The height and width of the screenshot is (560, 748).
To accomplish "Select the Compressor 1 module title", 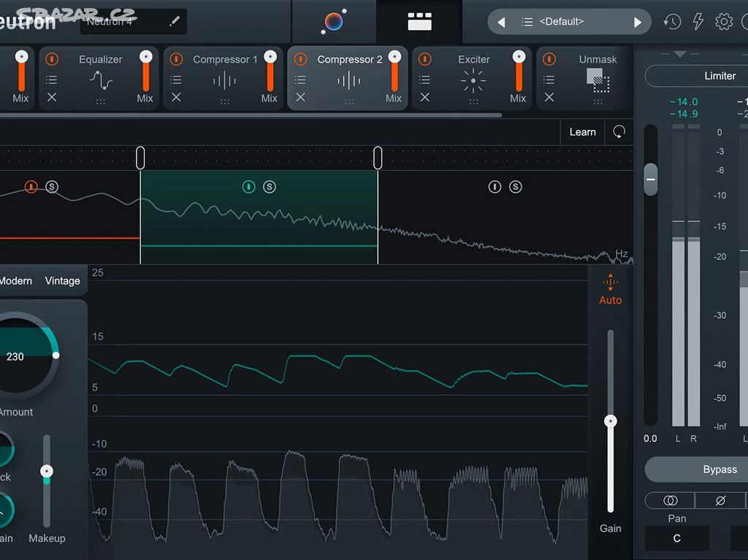I will tap(225, 59).
